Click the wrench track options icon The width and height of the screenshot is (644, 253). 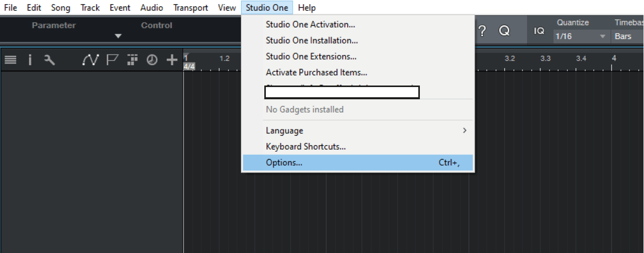tap(49, 60)
